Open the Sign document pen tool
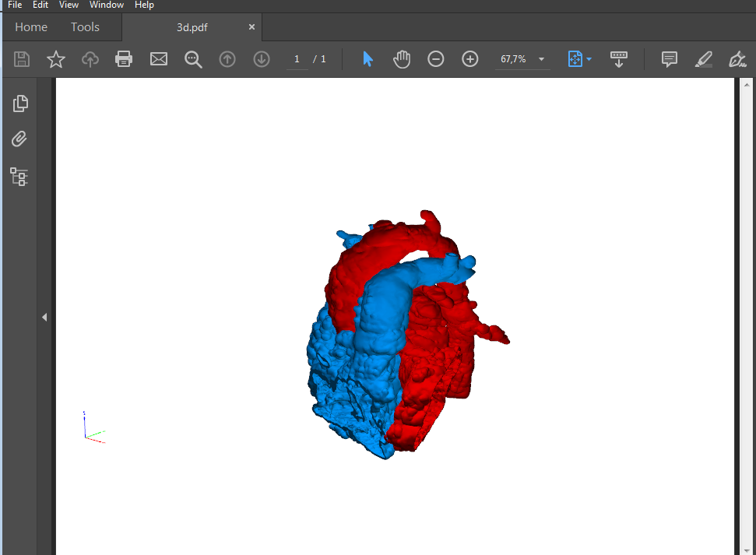Image resolution: width=756 pixels, height=555 pixels. tap(737, 59)
